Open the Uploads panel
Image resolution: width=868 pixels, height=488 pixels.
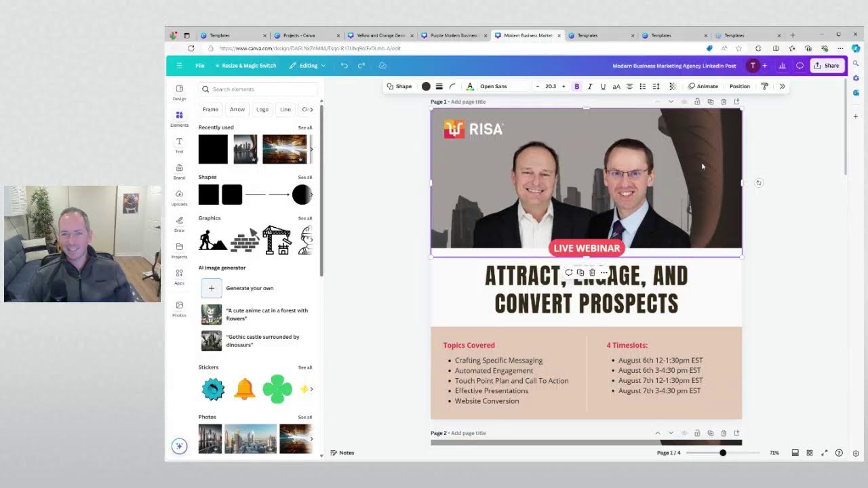coord(179,197)
